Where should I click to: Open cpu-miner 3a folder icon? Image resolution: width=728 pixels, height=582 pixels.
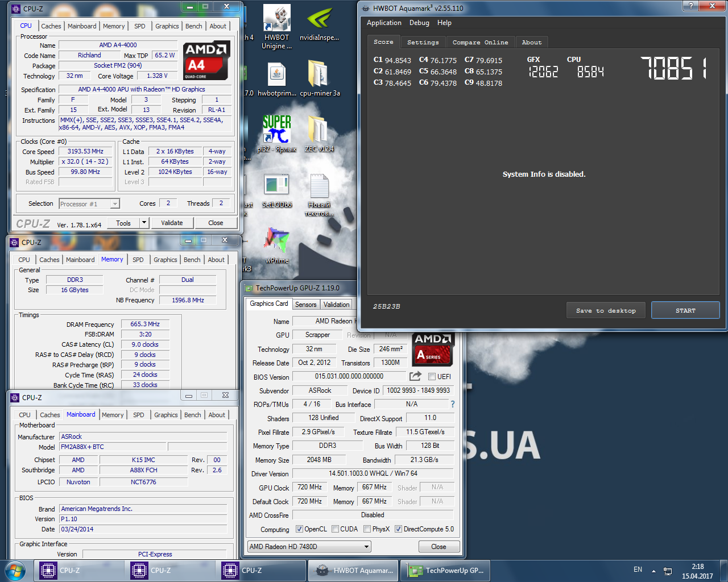[x=320, y=78]
